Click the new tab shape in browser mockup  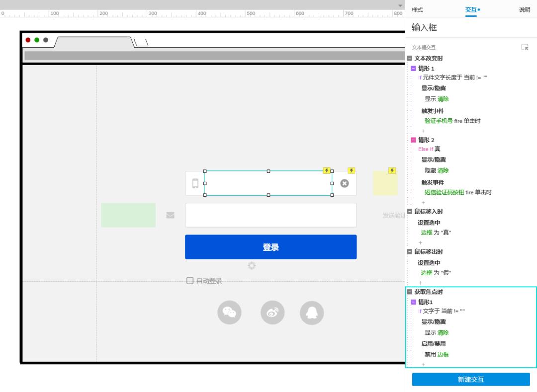pos(141,42)
